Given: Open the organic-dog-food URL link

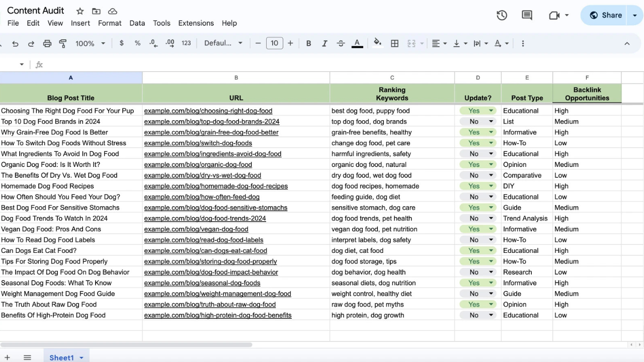Looking at the screenshot, I should pos(198,164).
